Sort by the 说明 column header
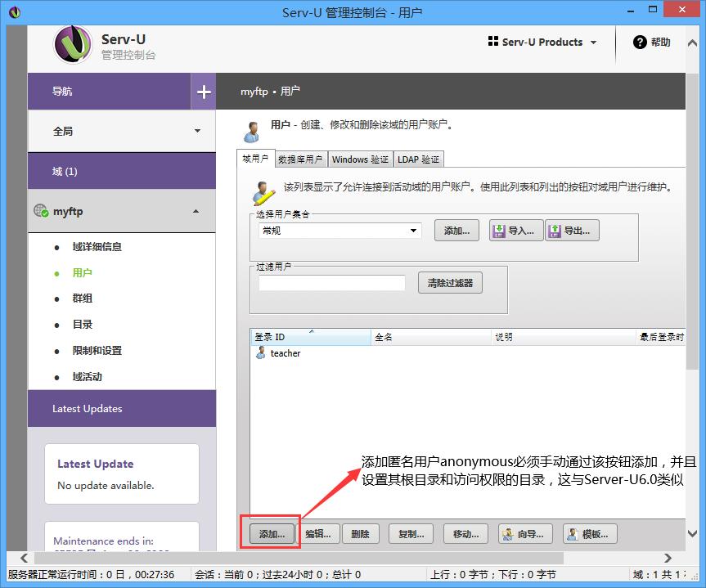Viewport: 706px width, 588px height. (564, 337)
